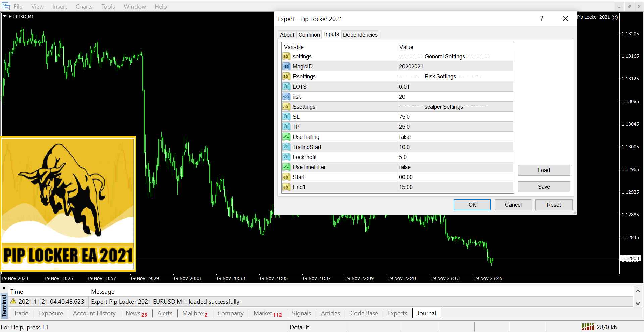Open the Account History tab
644x332 pixels.
click(x=94, y=313)
